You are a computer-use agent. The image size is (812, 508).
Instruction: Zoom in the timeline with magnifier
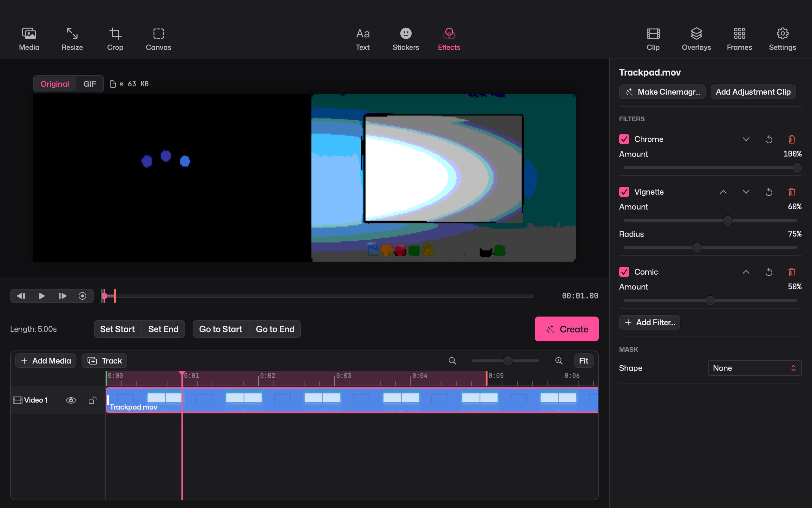[559, 361]
